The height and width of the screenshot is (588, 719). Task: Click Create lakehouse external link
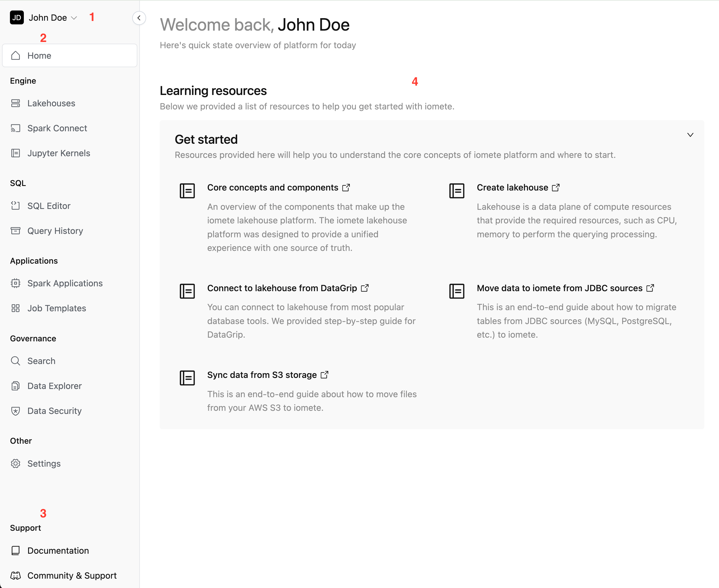[x=556, y=187]
